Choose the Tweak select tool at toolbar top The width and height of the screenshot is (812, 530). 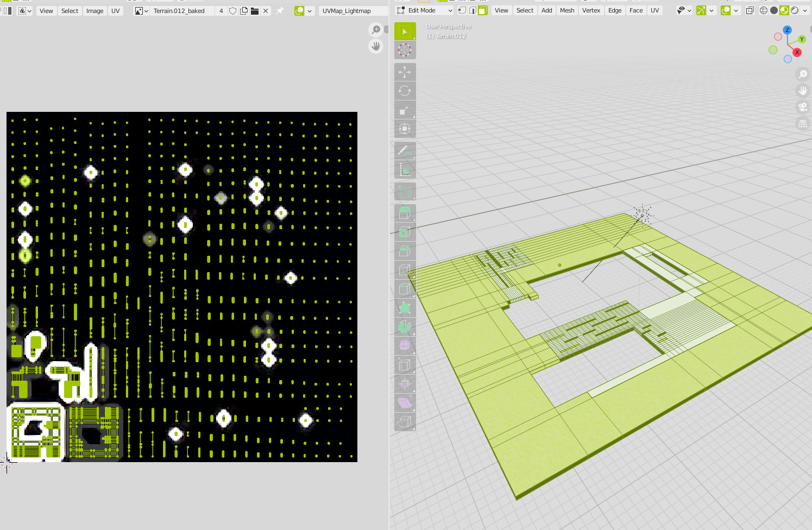(405, 31)
